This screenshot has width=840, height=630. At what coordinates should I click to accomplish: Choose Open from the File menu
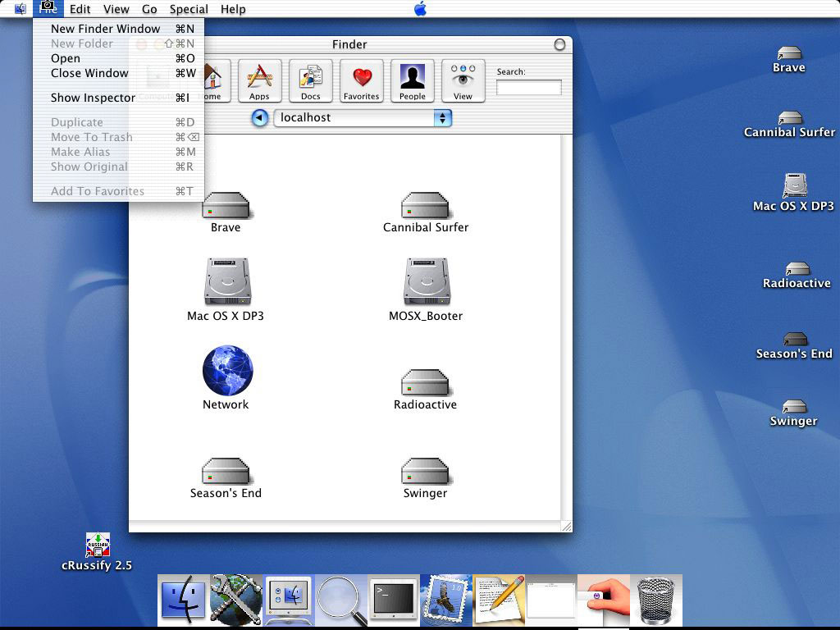point(118,58)
